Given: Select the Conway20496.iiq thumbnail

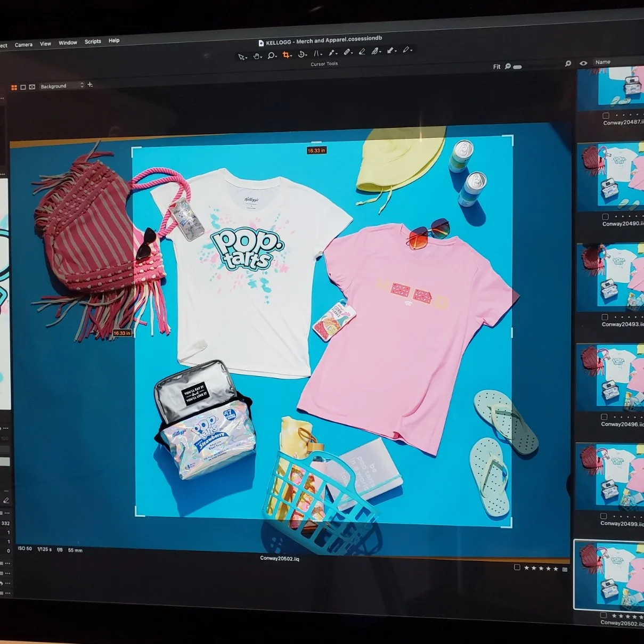Looking at the screenshot, I should 610,378.
